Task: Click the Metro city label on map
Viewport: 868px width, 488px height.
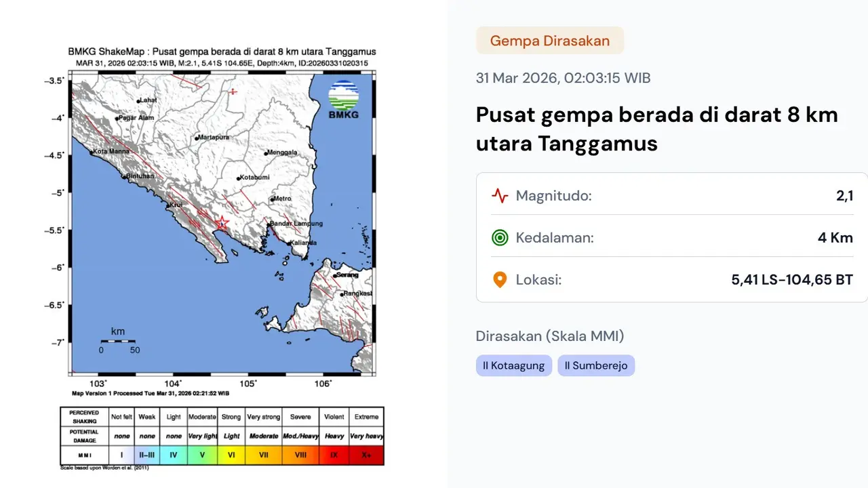Action: [282, 199]
